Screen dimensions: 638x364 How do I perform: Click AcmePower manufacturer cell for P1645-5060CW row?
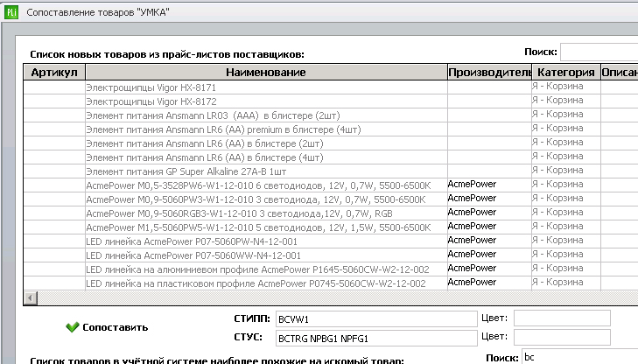pyautogui.click(x=489, y=268)
